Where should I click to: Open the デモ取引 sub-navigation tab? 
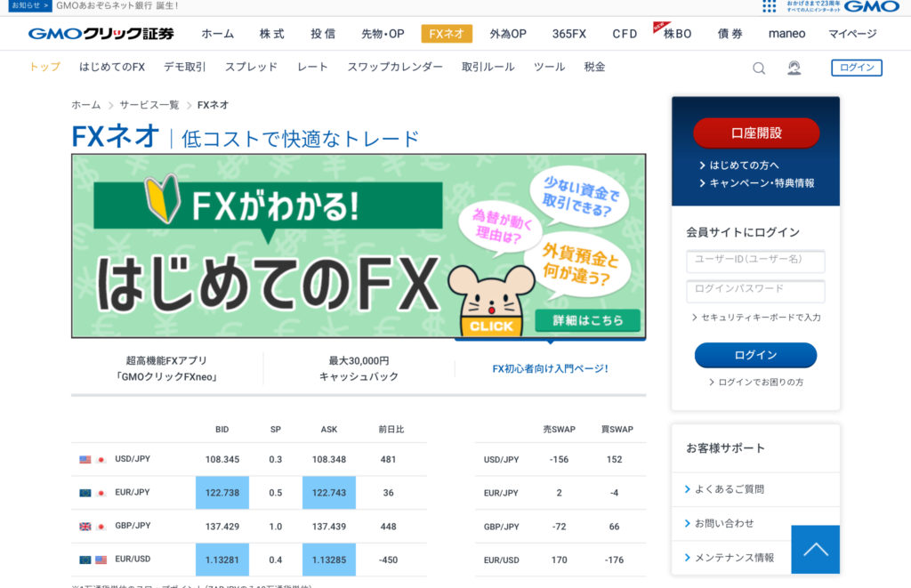click(185, 67)
